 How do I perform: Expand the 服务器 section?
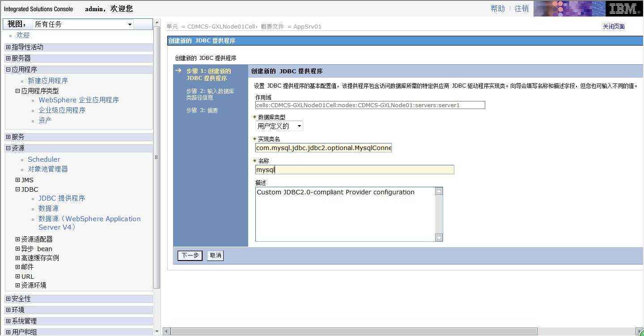pos(8,58)
